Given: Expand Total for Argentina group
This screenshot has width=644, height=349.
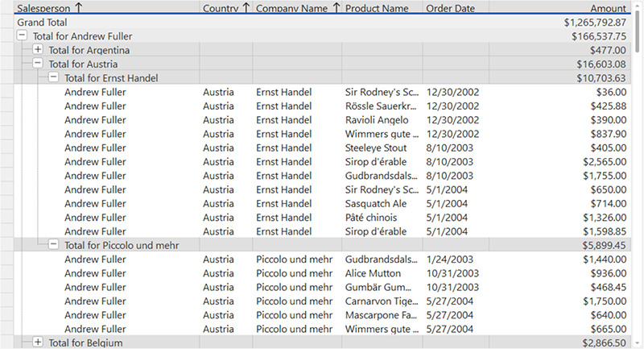Looking at the screenshot, I should pos(38,50).
